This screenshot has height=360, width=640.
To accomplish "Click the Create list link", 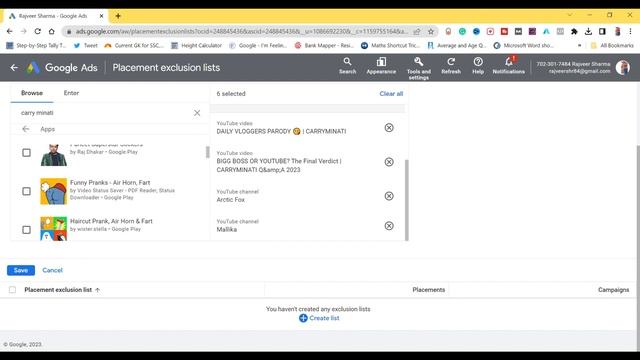I will (x=324, y=318).
